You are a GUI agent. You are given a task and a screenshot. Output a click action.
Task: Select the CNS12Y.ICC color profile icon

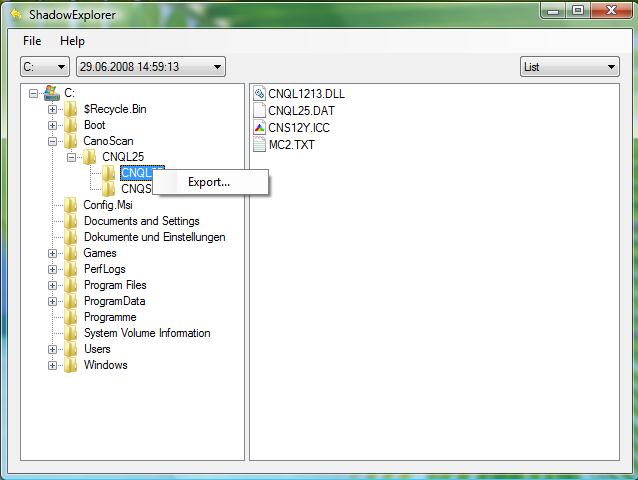coord(259,127)
